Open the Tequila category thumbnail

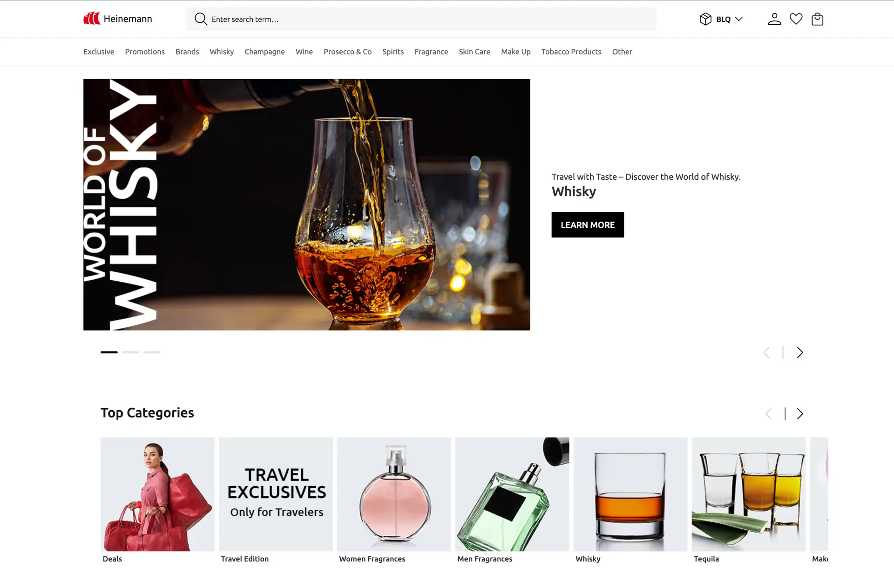[x=749, y=494]
